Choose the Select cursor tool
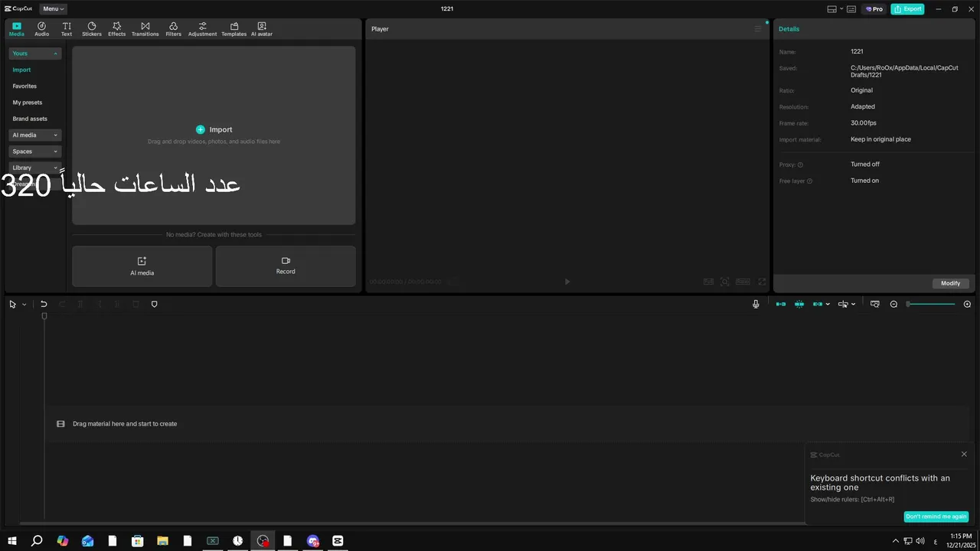The image size is (980, 551). tap(12, 305)
